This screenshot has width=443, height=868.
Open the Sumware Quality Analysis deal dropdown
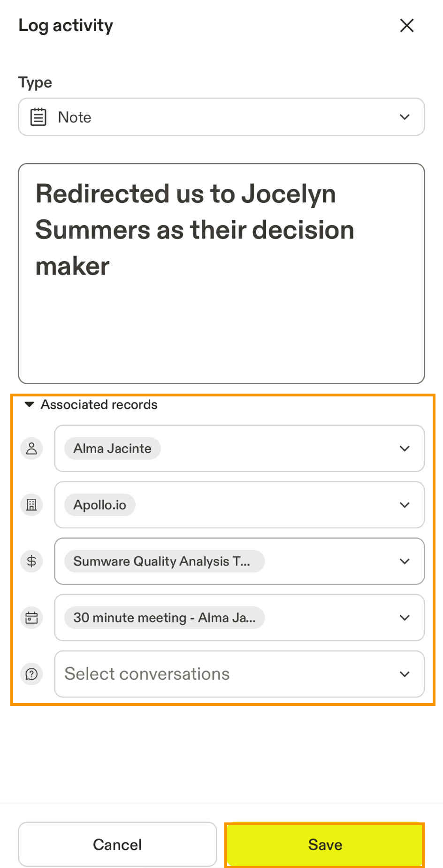(405, 561)
